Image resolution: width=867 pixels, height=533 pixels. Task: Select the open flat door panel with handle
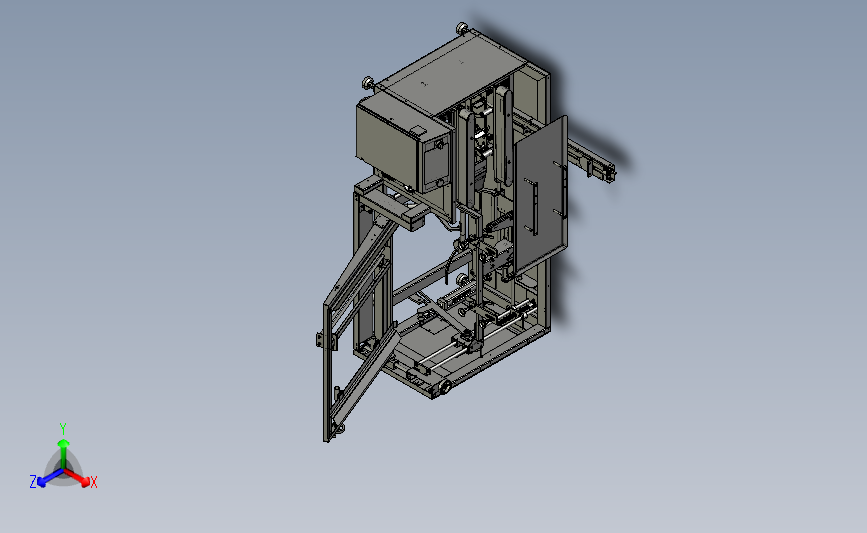pyautogui.click(x=541, y=196)
